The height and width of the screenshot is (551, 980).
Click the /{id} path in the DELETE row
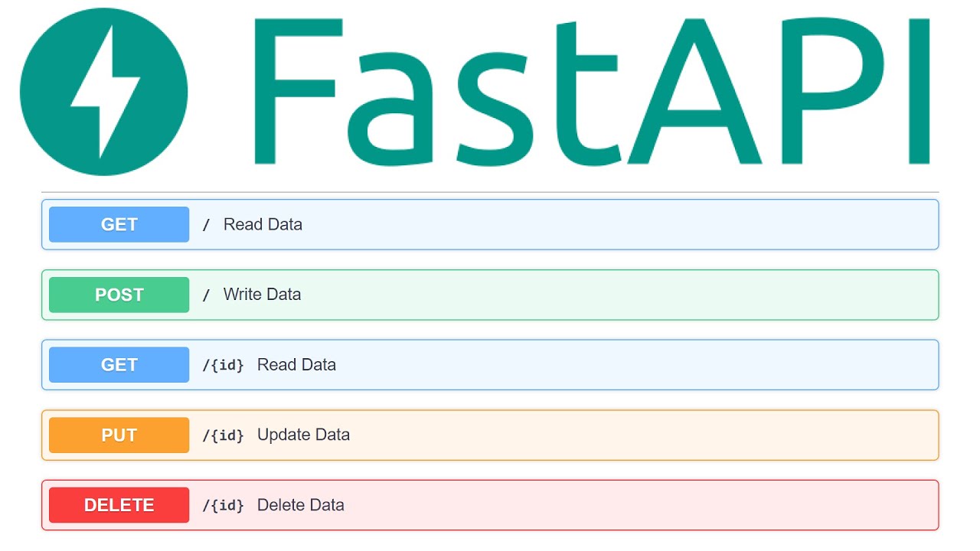[223, 505]
